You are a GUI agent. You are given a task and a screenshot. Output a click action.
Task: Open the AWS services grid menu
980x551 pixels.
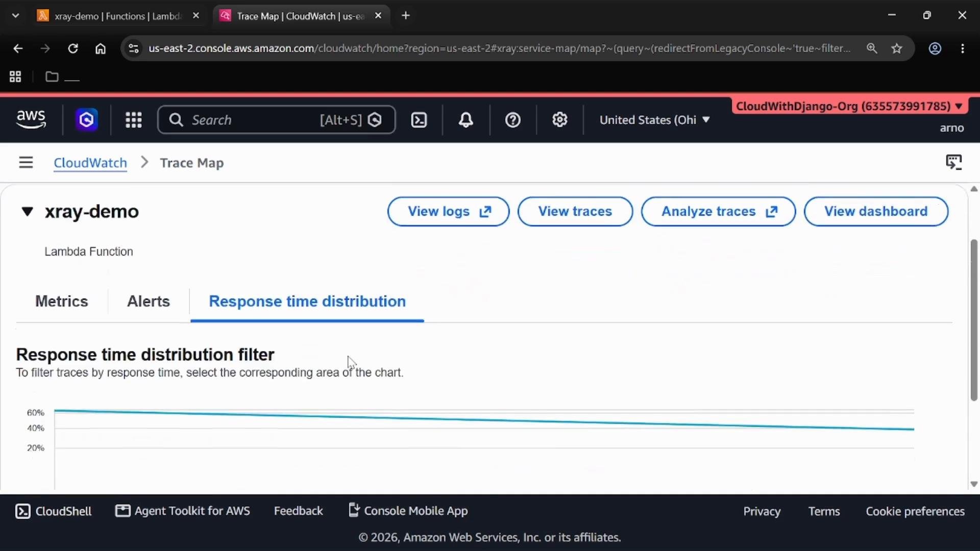134,120
